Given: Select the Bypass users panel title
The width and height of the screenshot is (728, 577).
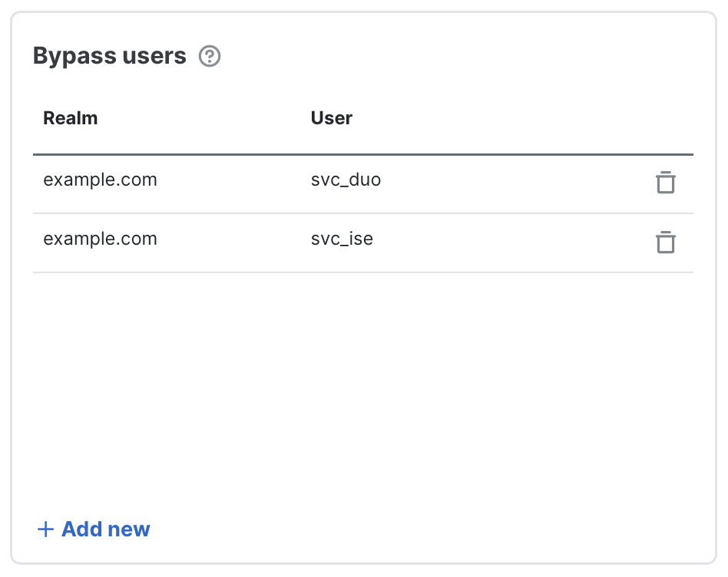Looking at the screenshot, I should tap(109, 55).
